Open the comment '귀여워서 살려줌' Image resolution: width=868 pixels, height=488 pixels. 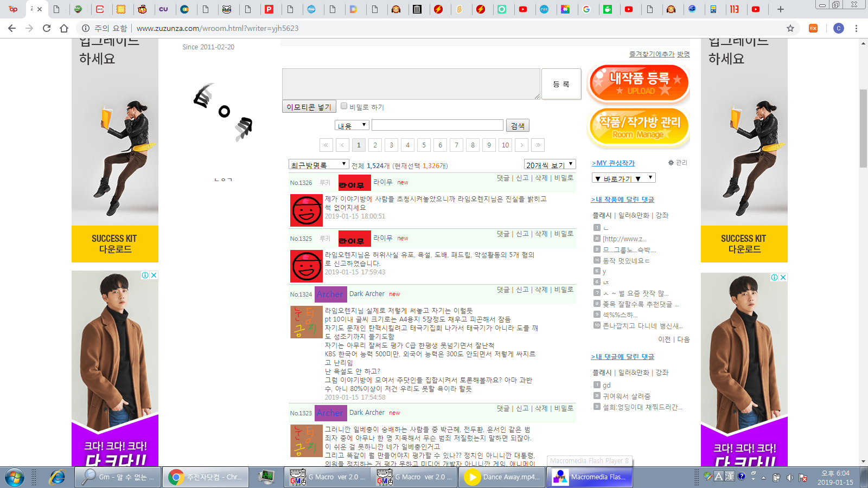click(626, 396)
